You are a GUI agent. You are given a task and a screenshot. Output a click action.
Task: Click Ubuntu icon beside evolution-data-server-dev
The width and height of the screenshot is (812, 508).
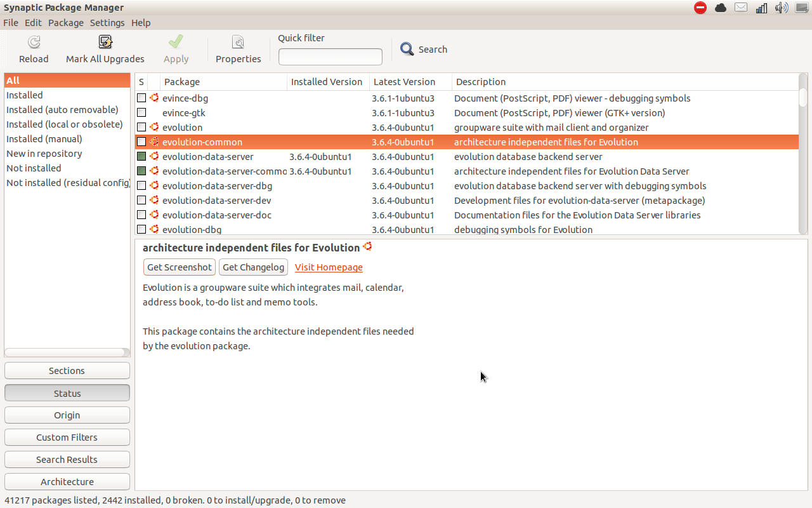coord(154,200)
